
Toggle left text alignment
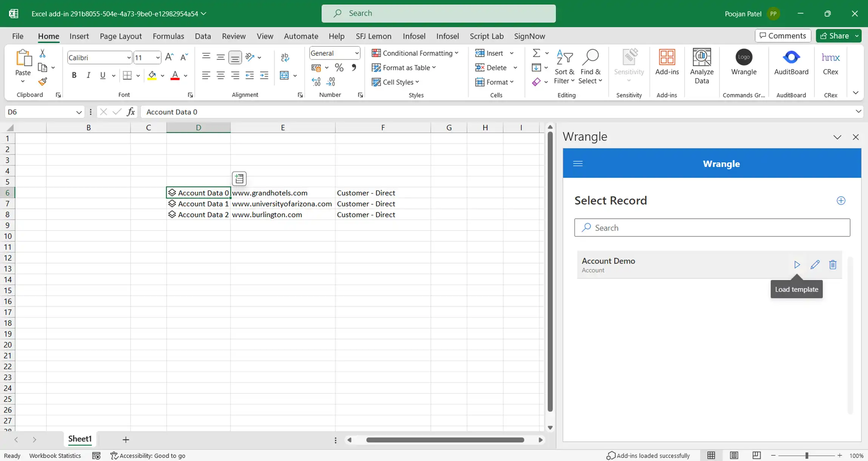206,76
